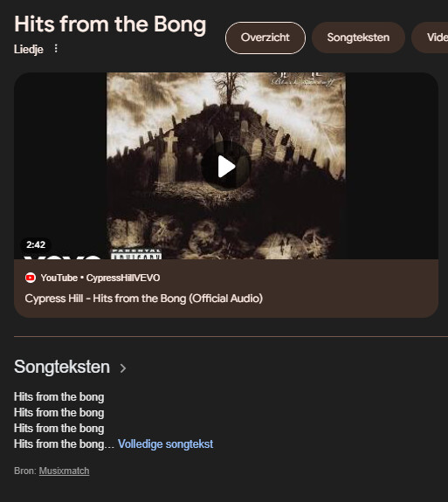The image size is (448, 502).
Task: Open the partially visible Video's tab
Action: pos(430,38)
